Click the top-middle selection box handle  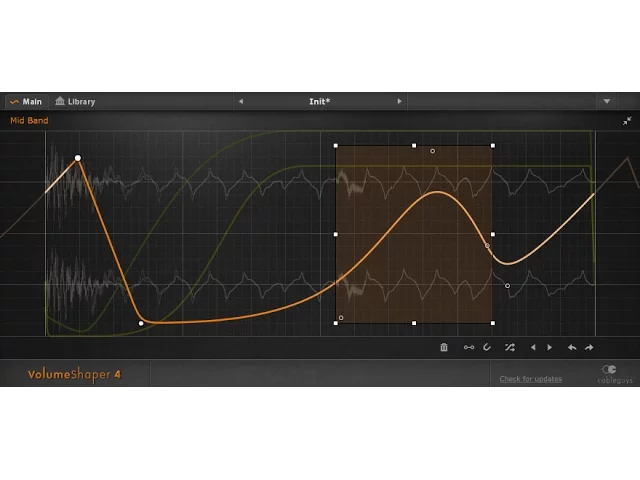(414, 146)
